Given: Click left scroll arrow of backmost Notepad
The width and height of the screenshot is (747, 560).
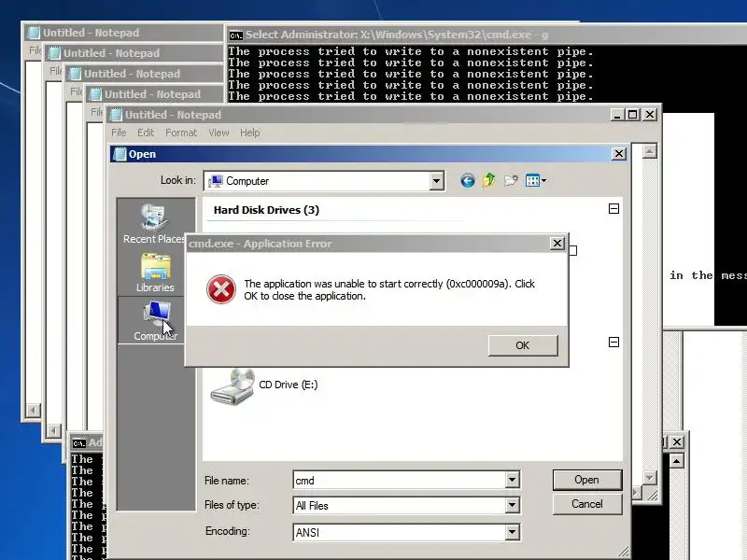Looking at the screenshot, I should pos(34,411).
